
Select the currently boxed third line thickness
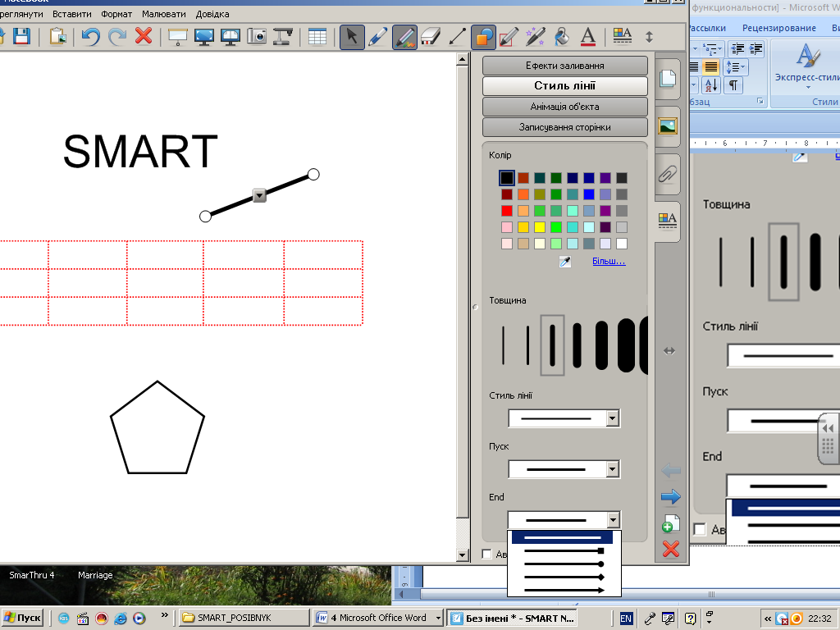pos(552,345)
